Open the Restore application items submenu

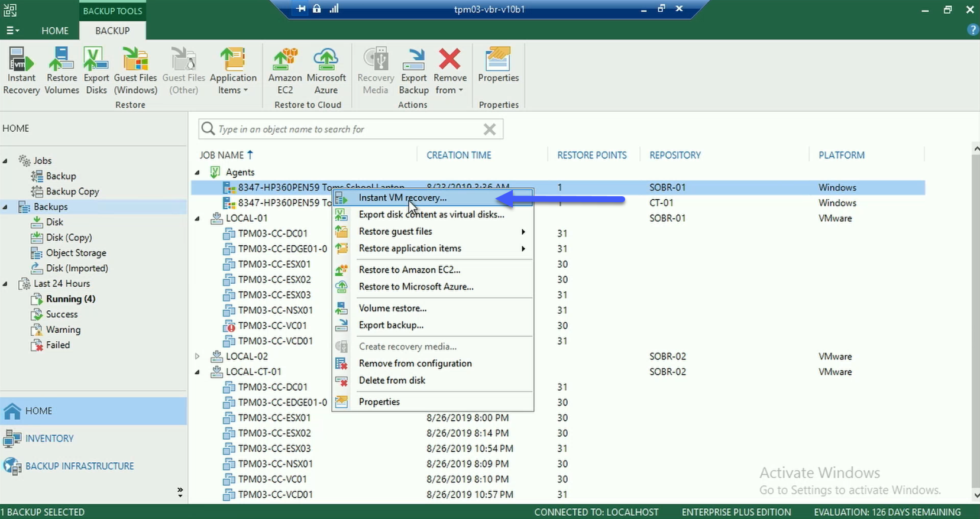432,248
